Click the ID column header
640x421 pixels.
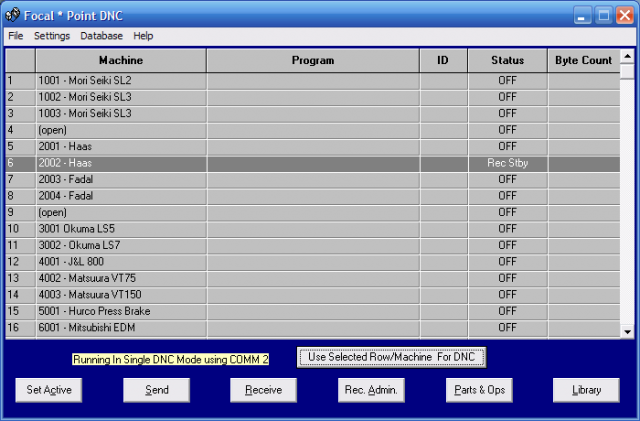pyautogui.click(x=443, y=60)
